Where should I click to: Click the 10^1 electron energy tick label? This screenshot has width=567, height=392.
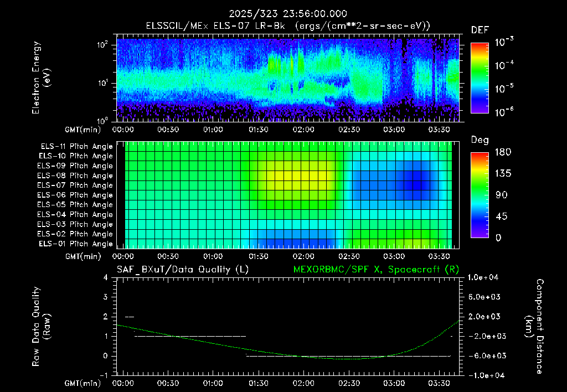[102, 83]
